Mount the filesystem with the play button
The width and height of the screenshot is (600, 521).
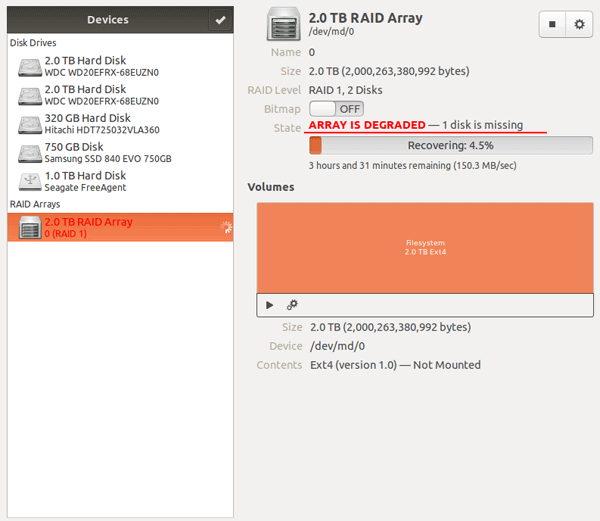pyautogui.click(x=269, y=305)
